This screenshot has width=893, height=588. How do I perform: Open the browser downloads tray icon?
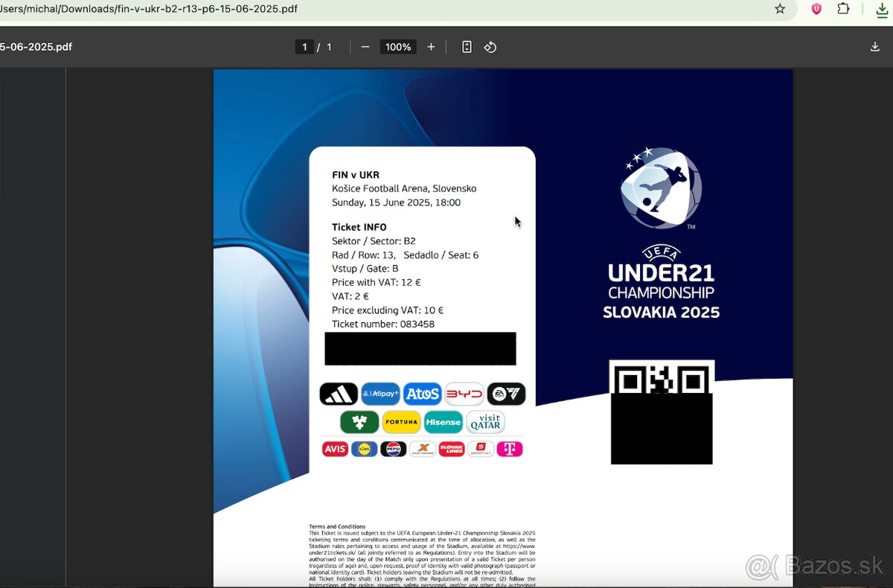(x=883, y=9)
